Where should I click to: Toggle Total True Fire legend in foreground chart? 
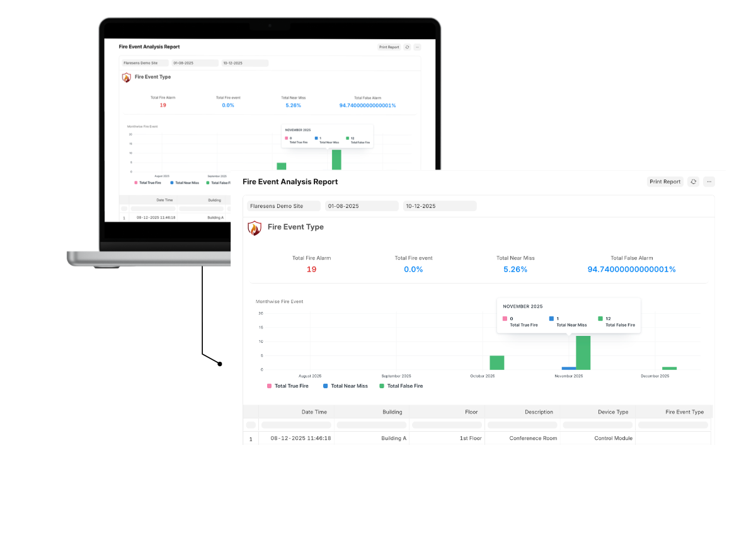coord(288,386)
